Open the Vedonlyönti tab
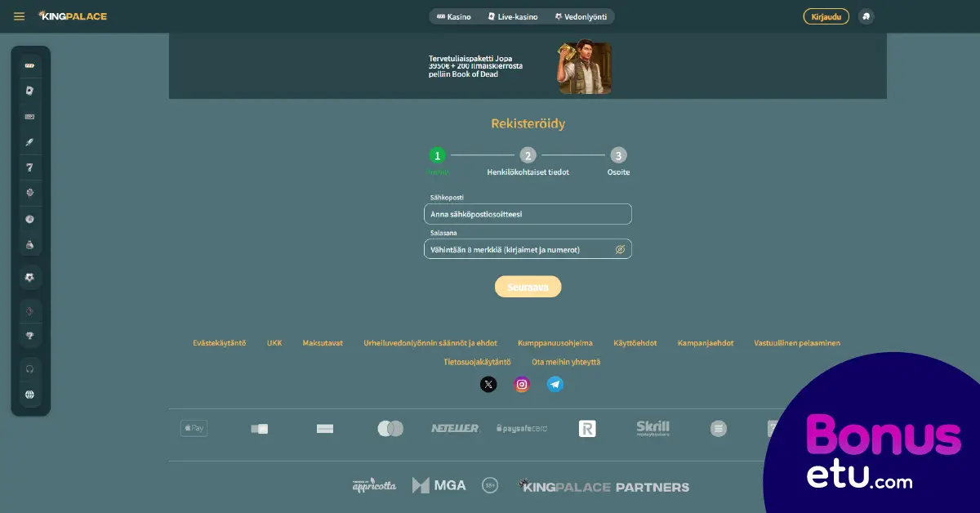Viewport: 980px width, 513px height. click(581, 16)
